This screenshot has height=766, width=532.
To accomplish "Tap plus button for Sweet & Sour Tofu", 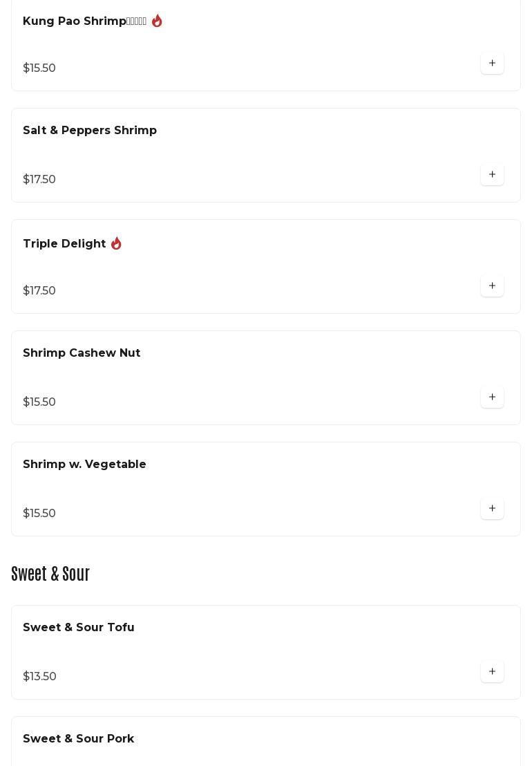I will click(492, 672).
